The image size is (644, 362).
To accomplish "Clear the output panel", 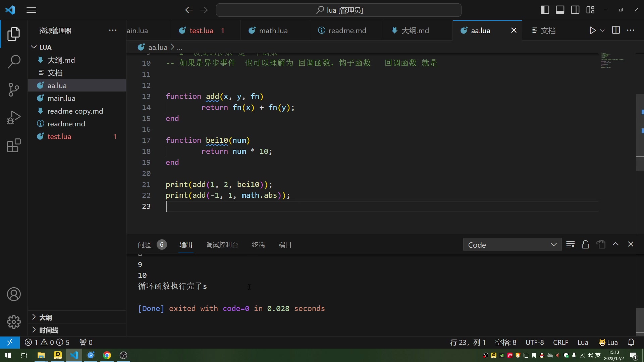I will tap(570, 244).
